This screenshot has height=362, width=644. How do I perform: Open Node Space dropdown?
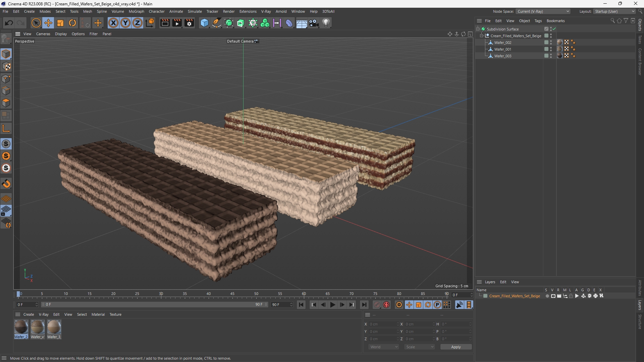tap(543, 11)
